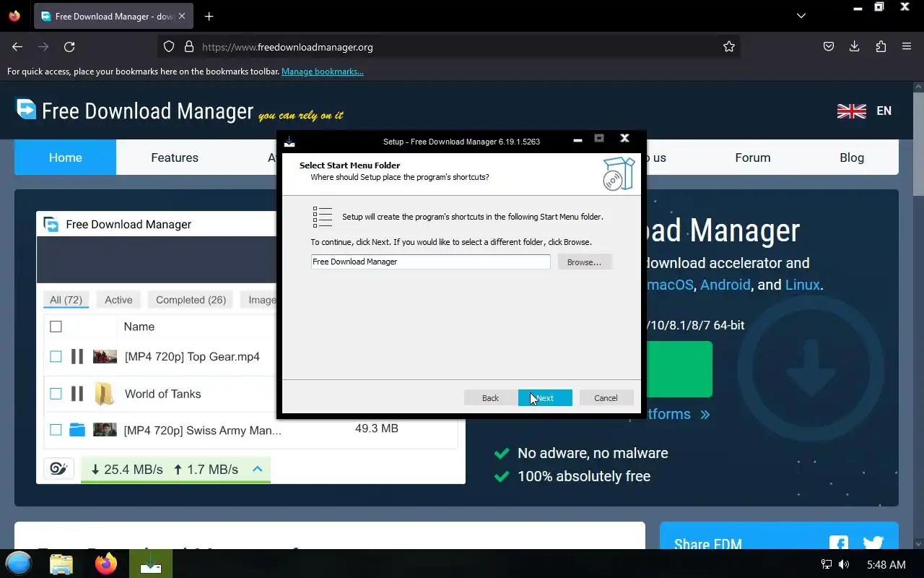Open the network icon in system tray
Screen dimensions: 924x578
point(827,564)
